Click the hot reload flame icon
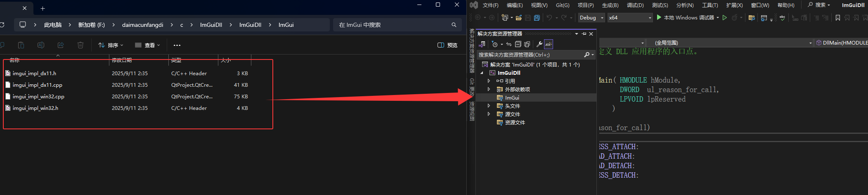 click(x=735, y=18)
